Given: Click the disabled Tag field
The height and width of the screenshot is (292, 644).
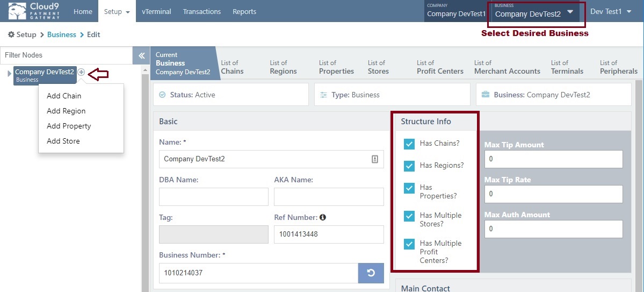Looking at the screenshot, I should pyautogui.click(x=214, y=234).
